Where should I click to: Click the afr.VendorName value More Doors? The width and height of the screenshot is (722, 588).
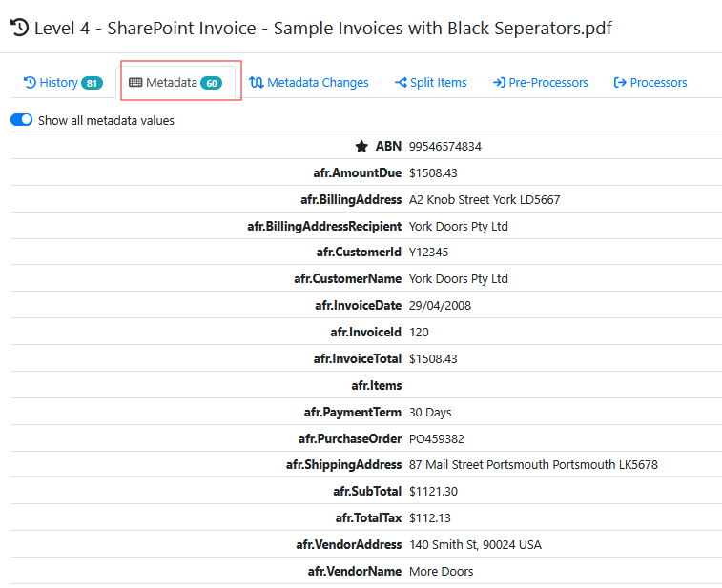pos(441,572)
